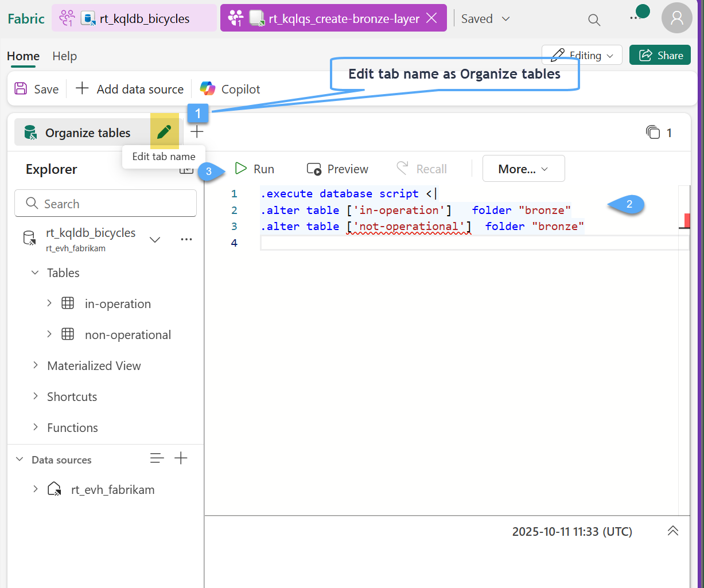704x588 pixels.
Task: Expand results pane with double chevron
Action: tap(673, 531)
